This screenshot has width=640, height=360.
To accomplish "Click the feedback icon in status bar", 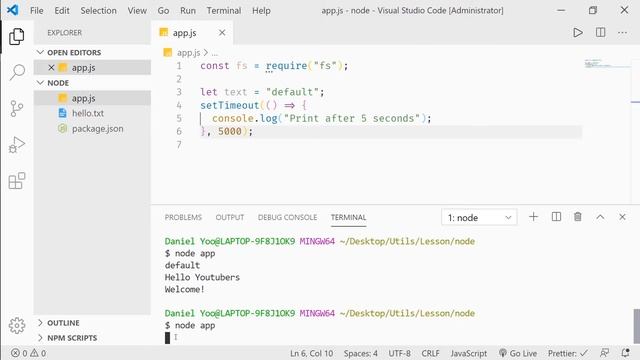I will (x=604, y=353).
